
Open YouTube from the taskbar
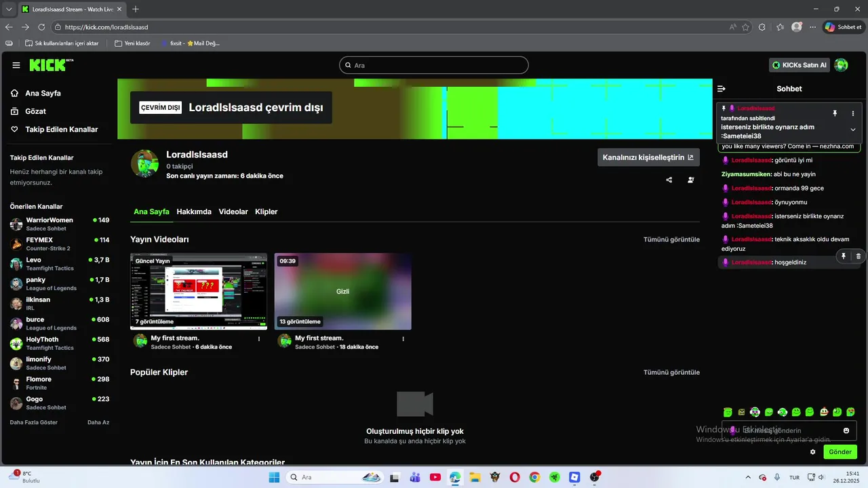coord(435,477)
